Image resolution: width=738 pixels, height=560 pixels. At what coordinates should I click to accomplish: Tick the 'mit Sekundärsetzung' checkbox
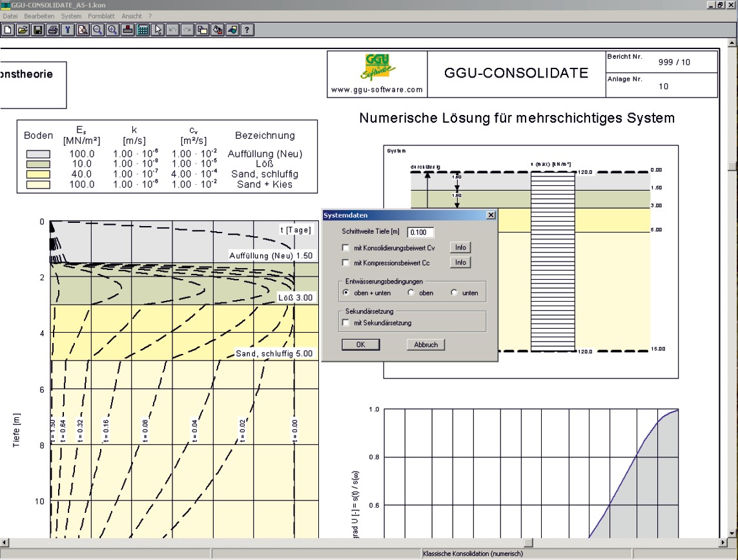pyautogui.click(x=345, y=322)
